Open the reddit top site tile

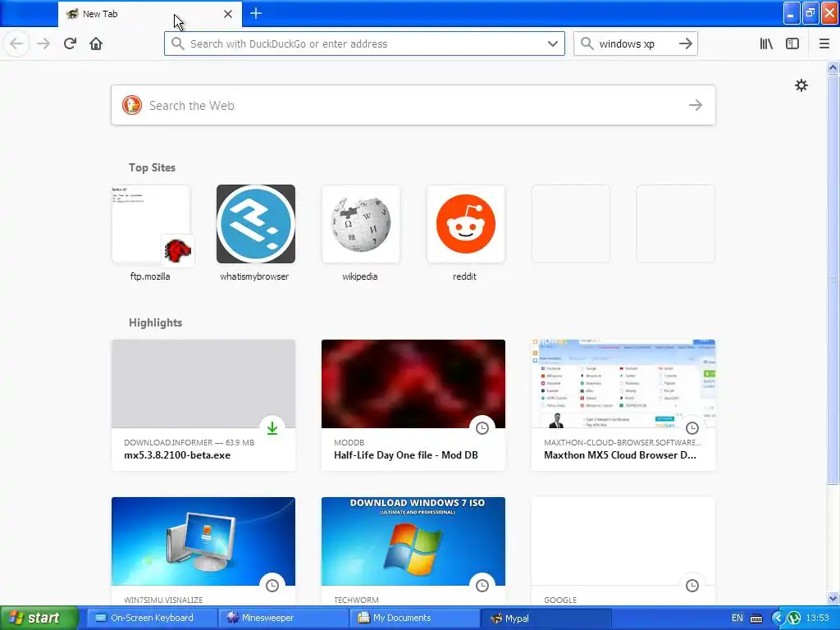[466, 224]
